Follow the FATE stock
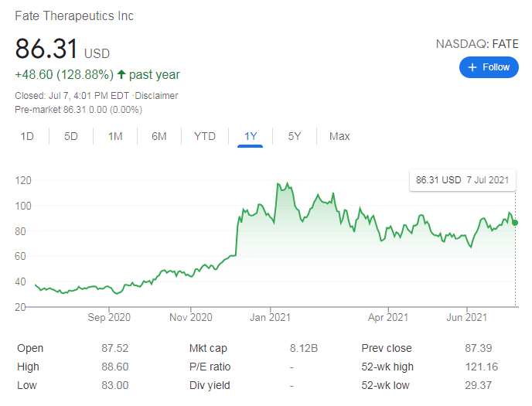The width and height of the screenshot is (532, 406). (489, 67)
